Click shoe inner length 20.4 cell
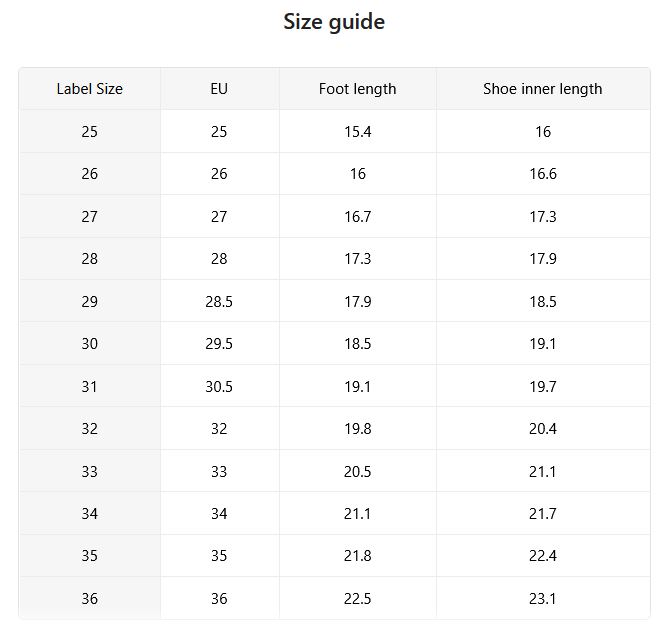 (x=543, y=428)
